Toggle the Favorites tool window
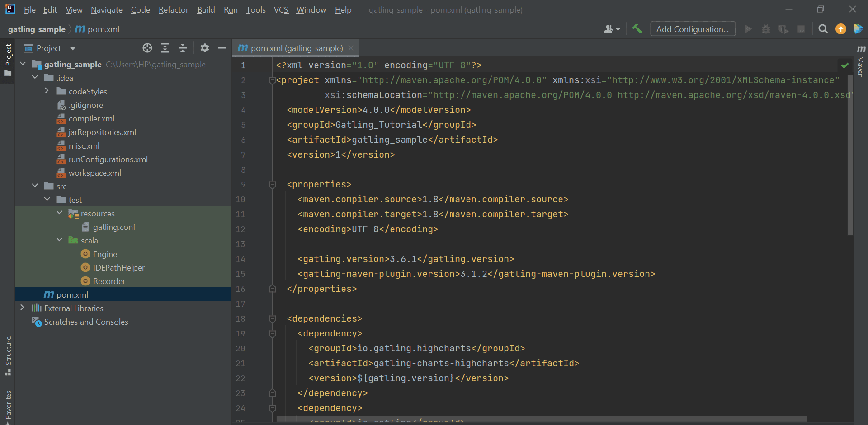 [x=8, y=405]
